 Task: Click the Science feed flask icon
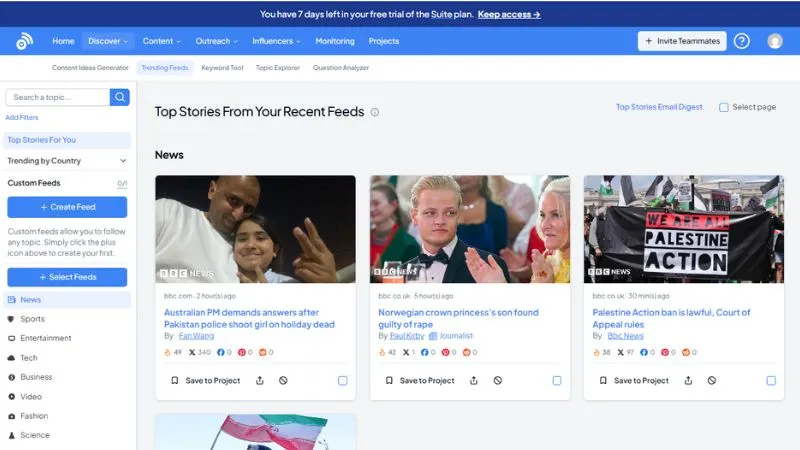pyautogui.click(x=11, y=435)
